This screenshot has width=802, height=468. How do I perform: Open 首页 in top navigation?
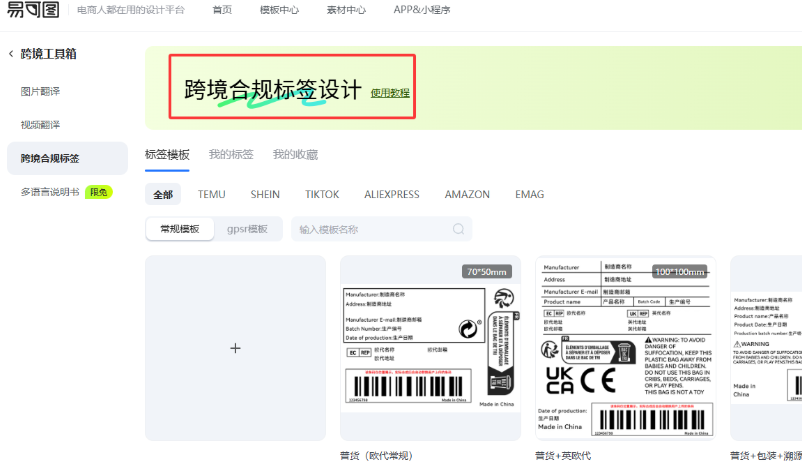click(x=222, y=10)
